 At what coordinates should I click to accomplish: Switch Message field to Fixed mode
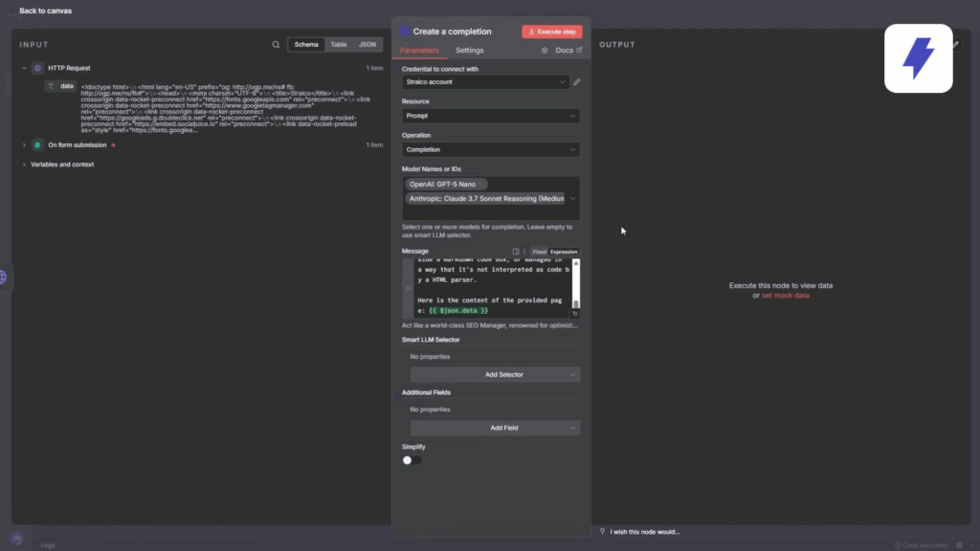pos(539,252)
